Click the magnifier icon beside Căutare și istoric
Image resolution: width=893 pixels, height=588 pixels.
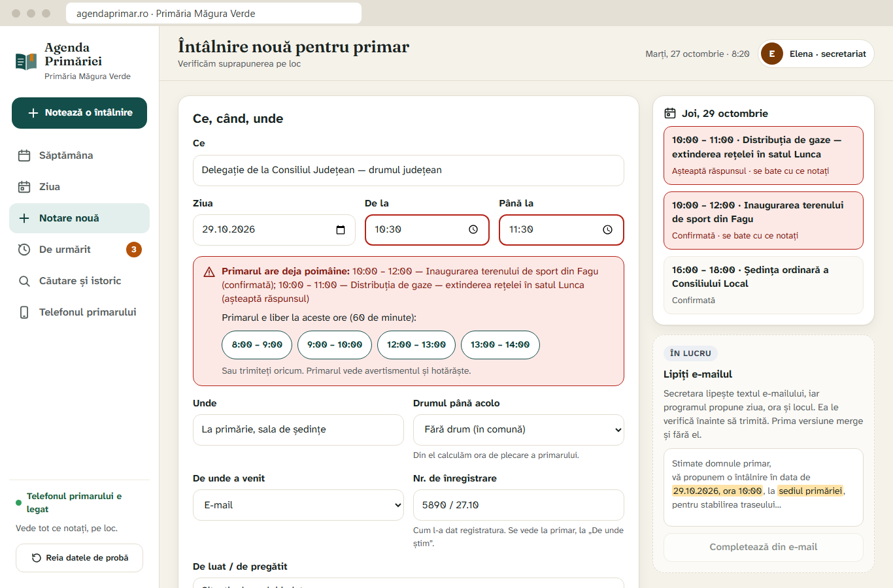point(24,281)
